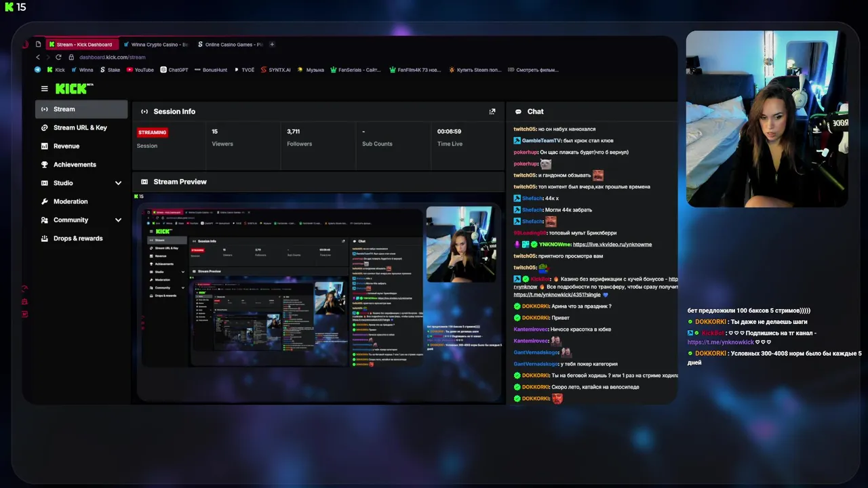Click the Kick logo in the stream overlay
Screen dimensions: 868x488
pyautogui.click(x=9, y=7)
